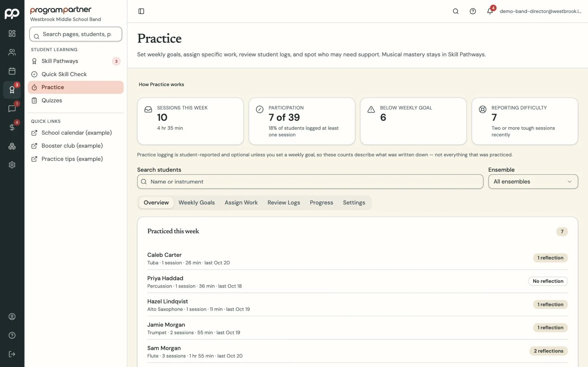Viewport: 588px width, 367px height.
Task: Open the stacked cubes icon in rail
Action: point(12,146)
